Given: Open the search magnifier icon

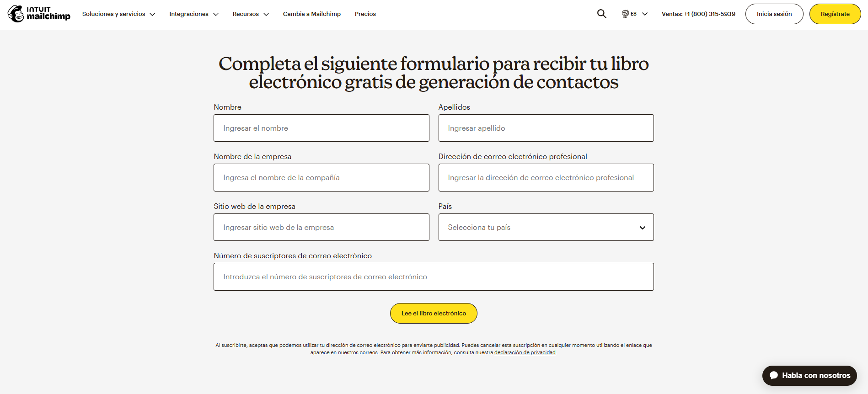Looking at the screenshot, I should (x=601, y=14).
